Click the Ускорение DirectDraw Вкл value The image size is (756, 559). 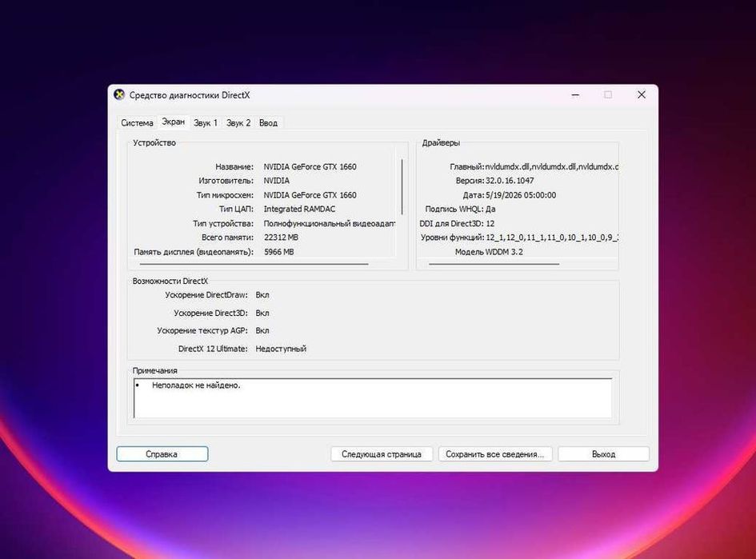[x=262, y=295]
